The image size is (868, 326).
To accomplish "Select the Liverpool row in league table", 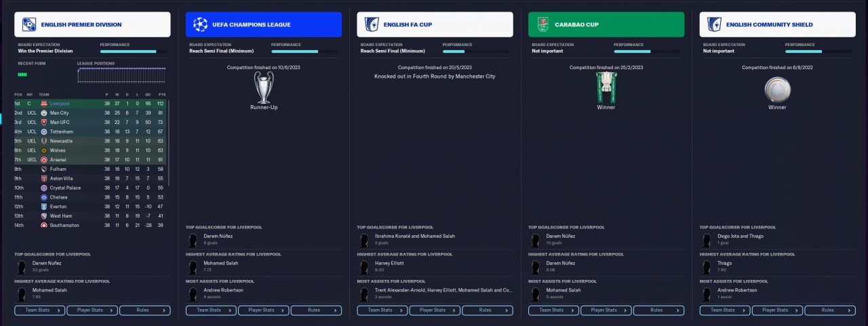I will 90,104.
